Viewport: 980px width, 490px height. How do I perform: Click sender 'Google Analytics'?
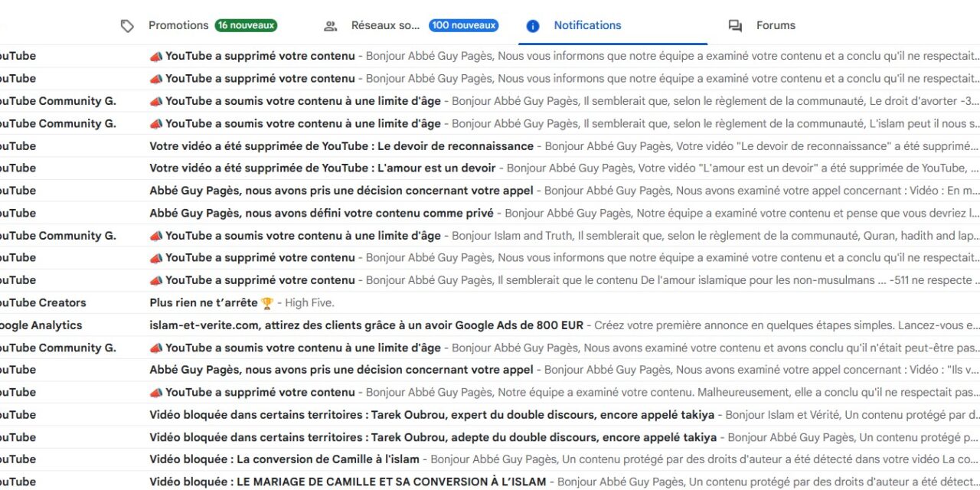coord(41,325)
